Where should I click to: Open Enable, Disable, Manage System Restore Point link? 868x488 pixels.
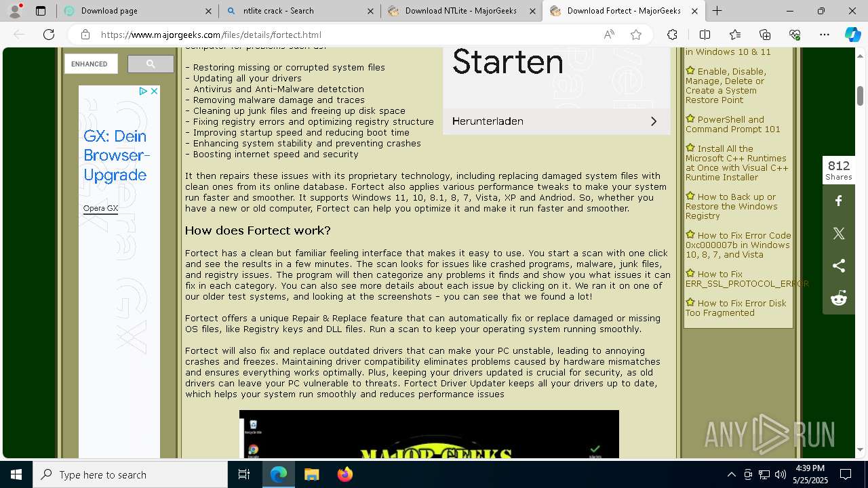726,85
